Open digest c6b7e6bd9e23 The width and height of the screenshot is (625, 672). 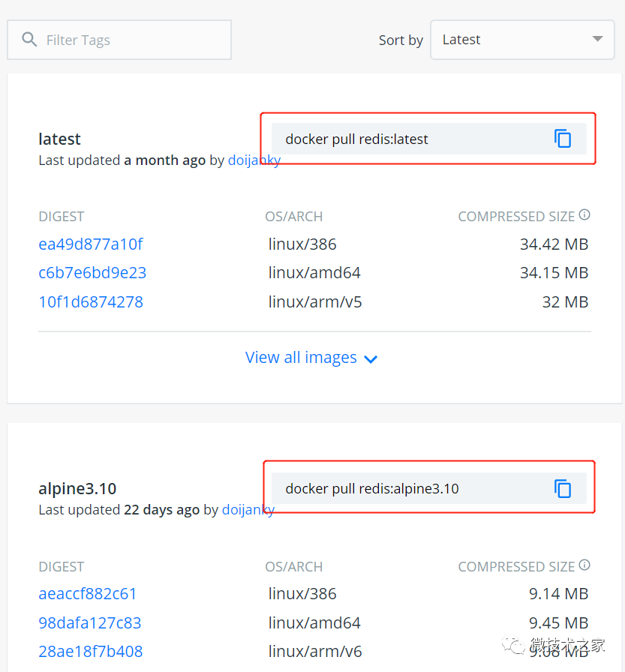92,272
